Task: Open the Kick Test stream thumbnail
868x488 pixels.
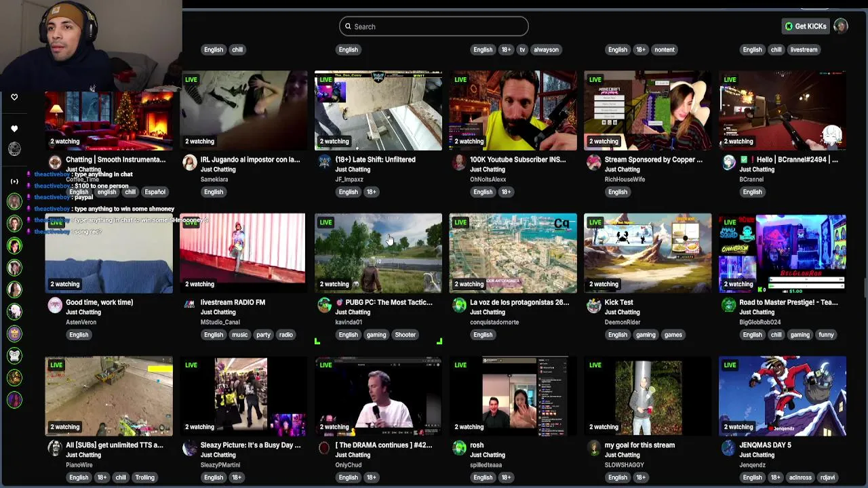Action: click(x=648, y=253)
